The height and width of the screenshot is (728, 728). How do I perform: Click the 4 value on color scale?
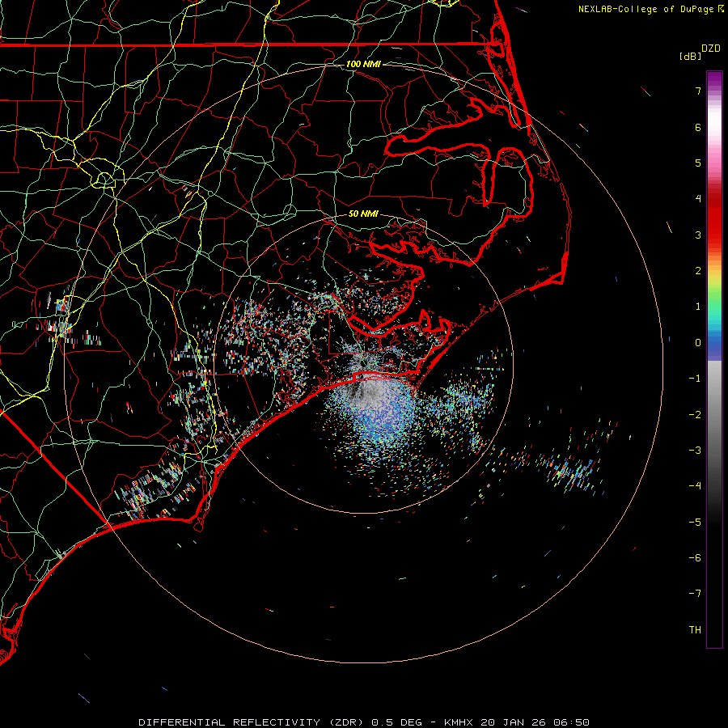[x=698, y=199]
